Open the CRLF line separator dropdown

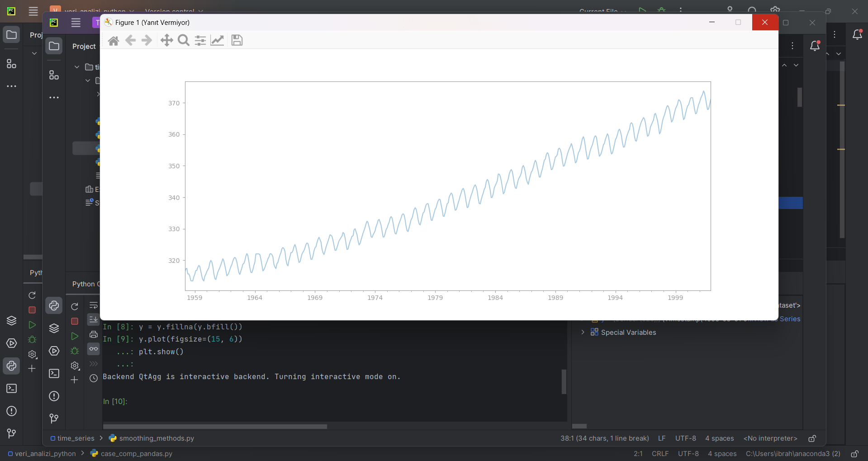pyautogui.click(x=660, y=454)
